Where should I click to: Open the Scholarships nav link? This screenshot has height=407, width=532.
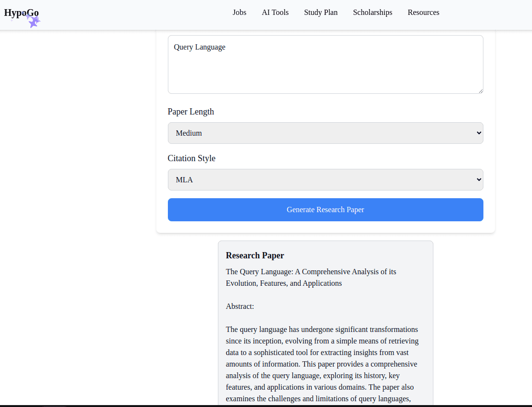[372, 13]
